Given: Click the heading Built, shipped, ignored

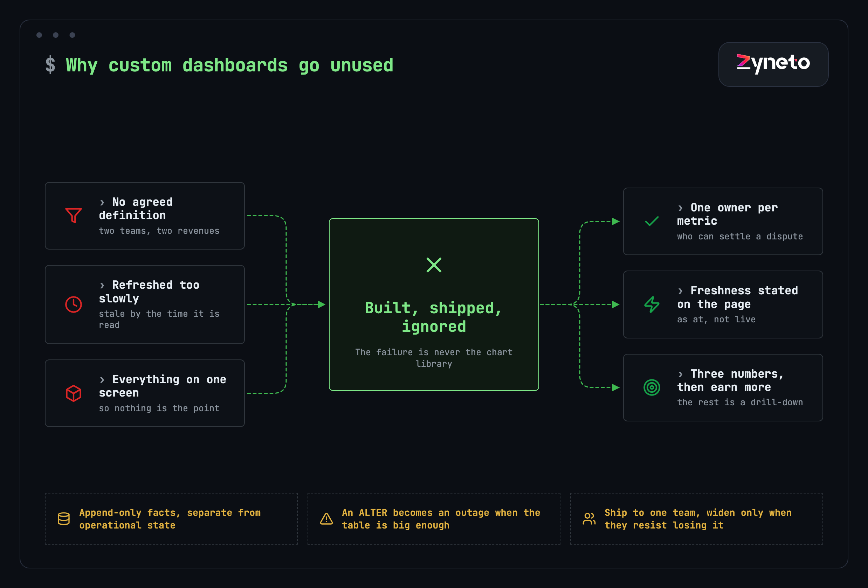Looking at the screenshot, I should 434,317.
